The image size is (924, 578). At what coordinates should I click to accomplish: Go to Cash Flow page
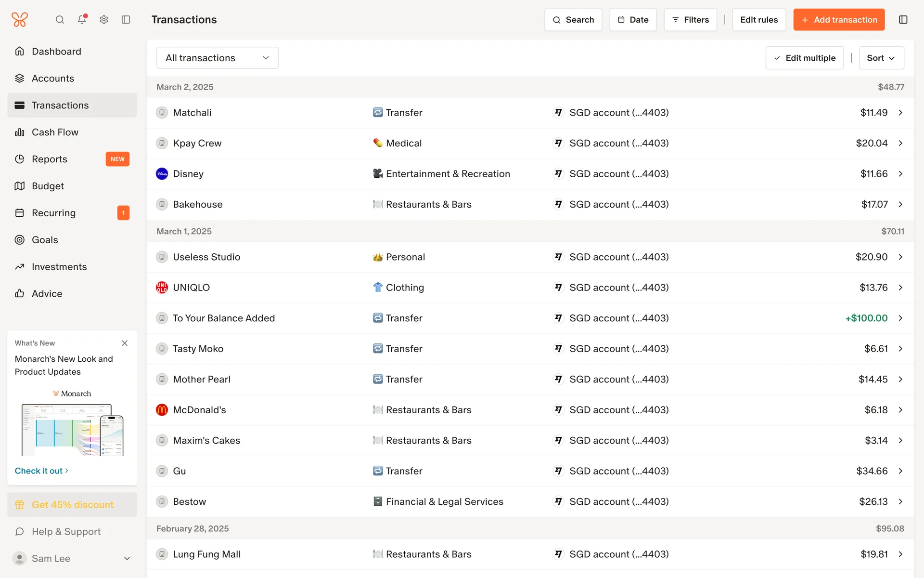(55, 132)
